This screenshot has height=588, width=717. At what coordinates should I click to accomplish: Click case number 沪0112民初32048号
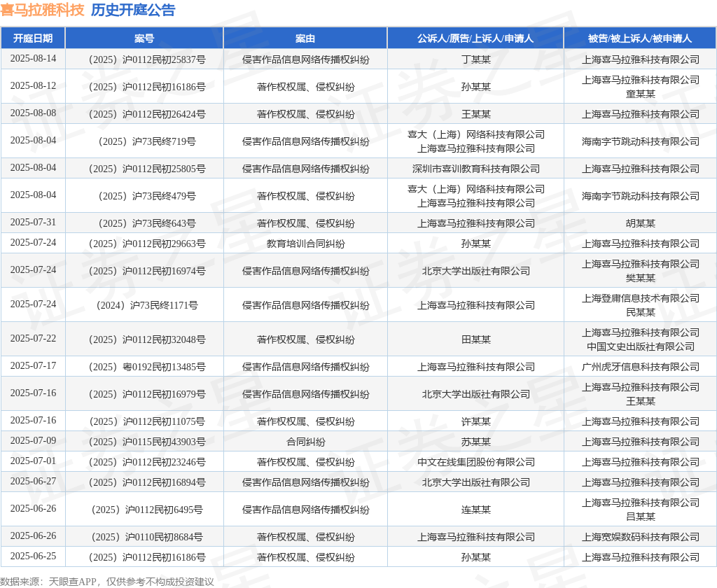(x=147, y=339)
